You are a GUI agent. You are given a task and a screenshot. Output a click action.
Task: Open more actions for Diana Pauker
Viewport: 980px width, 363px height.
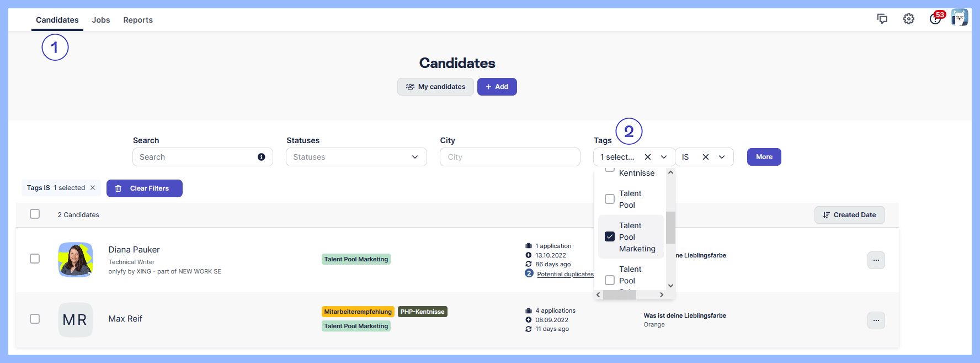tap(876, 260)
